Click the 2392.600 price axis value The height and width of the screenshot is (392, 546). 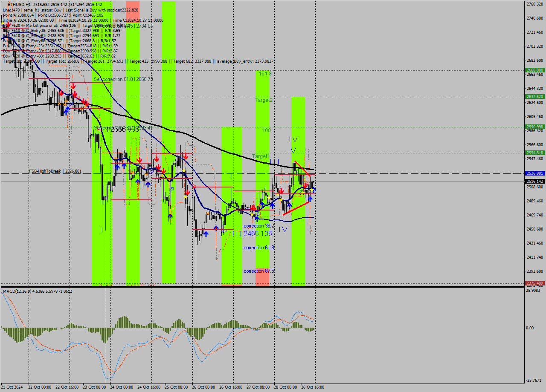[535, 271]
